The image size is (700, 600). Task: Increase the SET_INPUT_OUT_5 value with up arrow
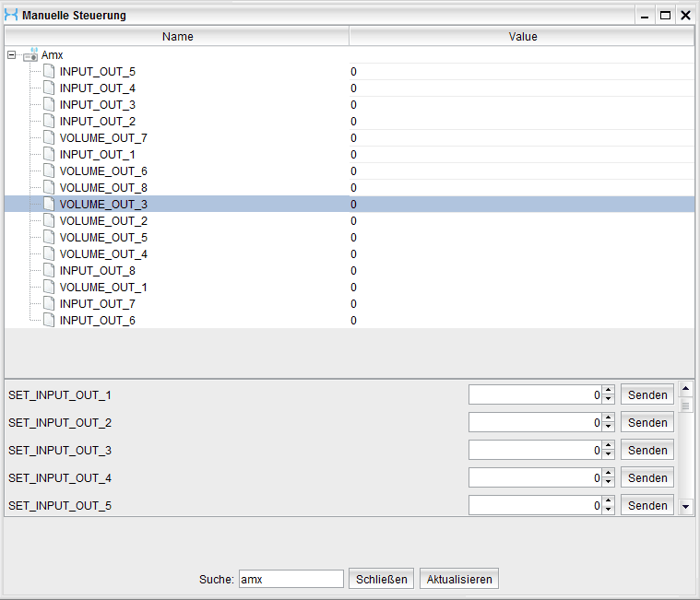point(609,501)
